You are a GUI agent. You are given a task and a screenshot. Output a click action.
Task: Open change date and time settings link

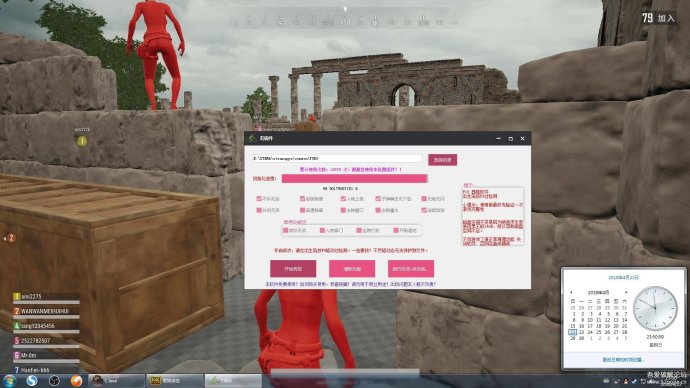(623, 360)
